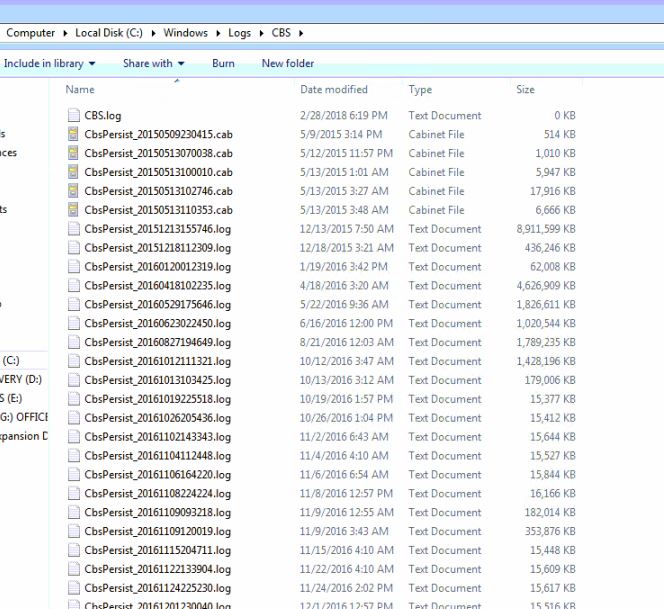Click the Burn toolbar button
664x609 pixels.
(x=223, y=63)
